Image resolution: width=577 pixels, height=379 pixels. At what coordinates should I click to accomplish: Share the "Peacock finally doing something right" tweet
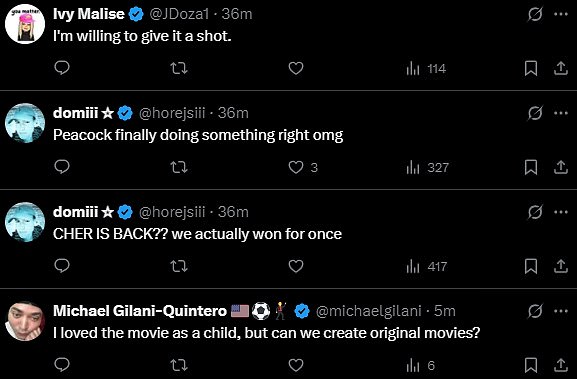[561, 167]
